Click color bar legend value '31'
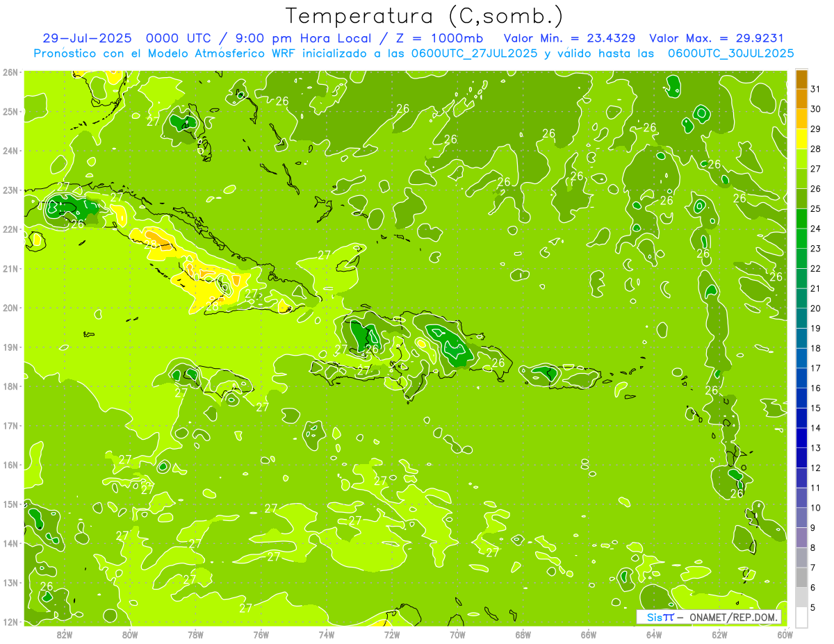The image size is (834, 644). 816,89
